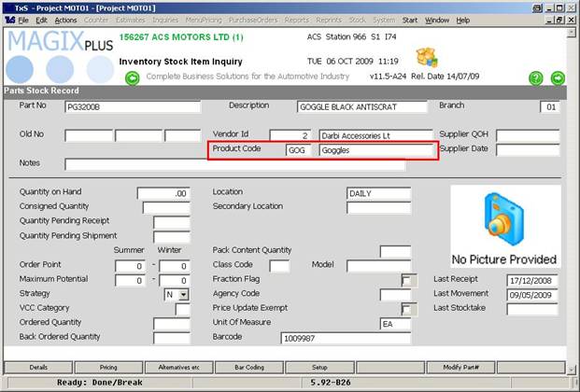Open the Strategy dropdown
The image size is (580, 392).
(x=183, y=295)
